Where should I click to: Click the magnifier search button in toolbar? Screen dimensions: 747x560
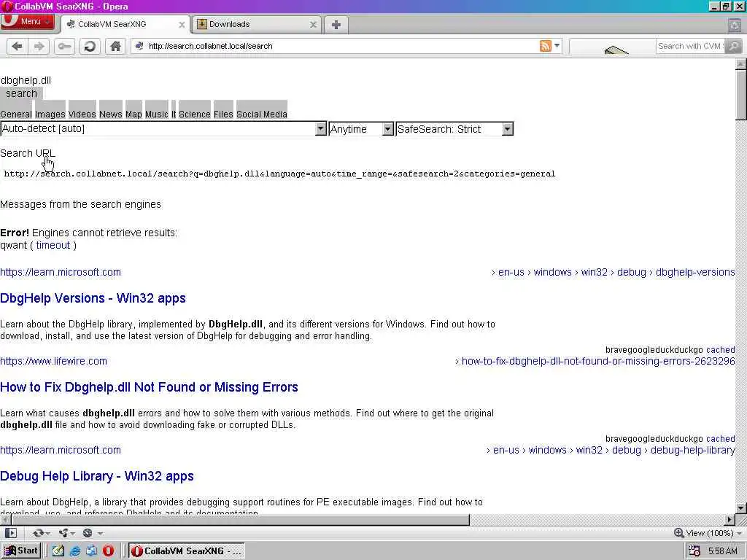point(734,46)
